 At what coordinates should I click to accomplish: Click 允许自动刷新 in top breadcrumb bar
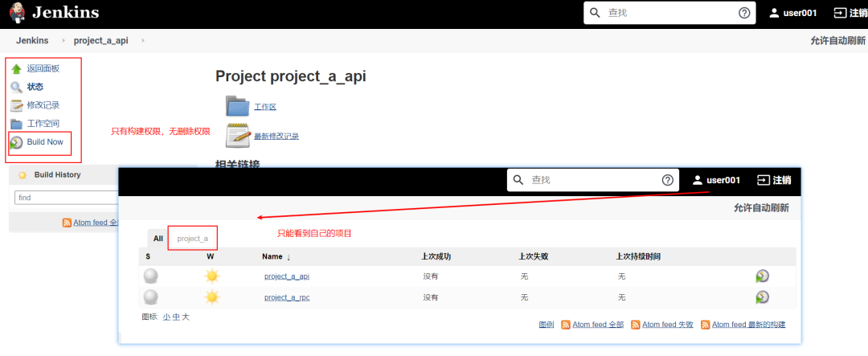(837, 40)
